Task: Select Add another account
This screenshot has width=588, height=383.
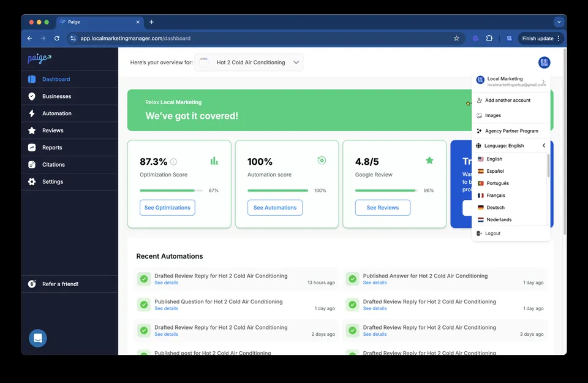Action: [x=511, y=100]
